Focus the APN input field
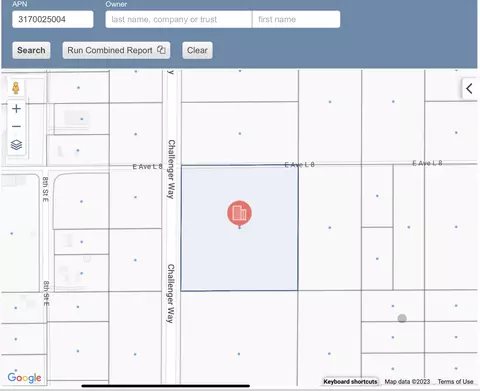 [53, 19]
